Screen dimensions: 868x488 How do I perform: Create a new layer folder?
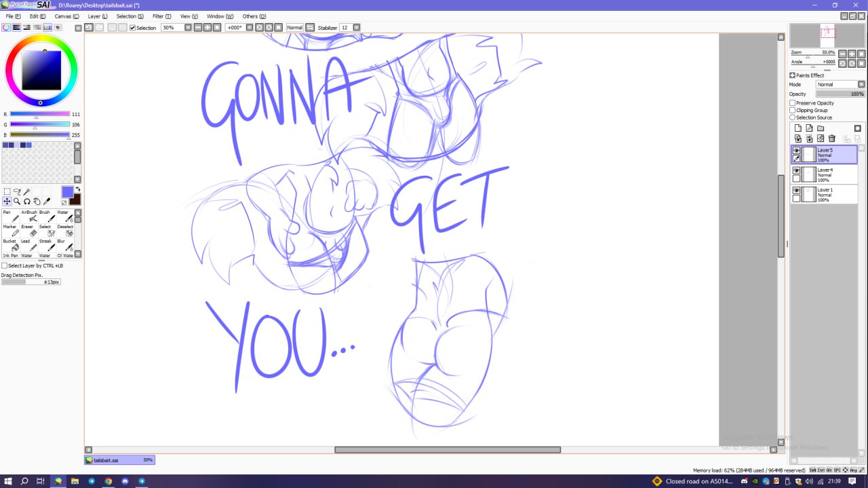click(821, 128)
